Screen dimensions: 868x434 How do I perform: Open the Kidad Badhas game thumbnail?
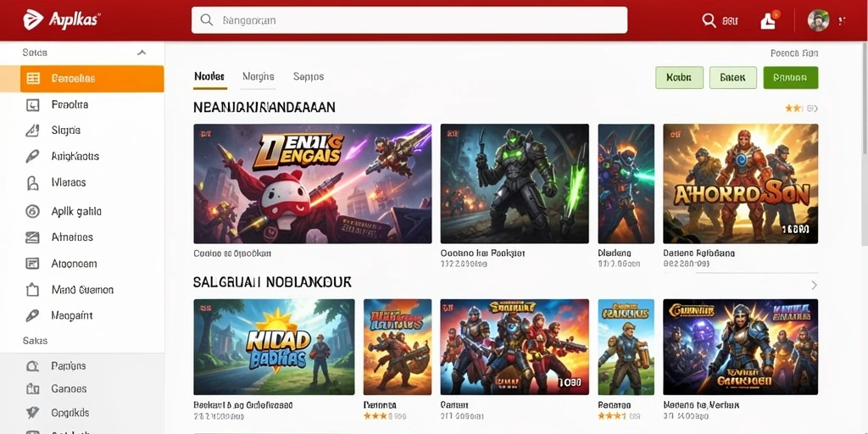[x=274, y=347]
